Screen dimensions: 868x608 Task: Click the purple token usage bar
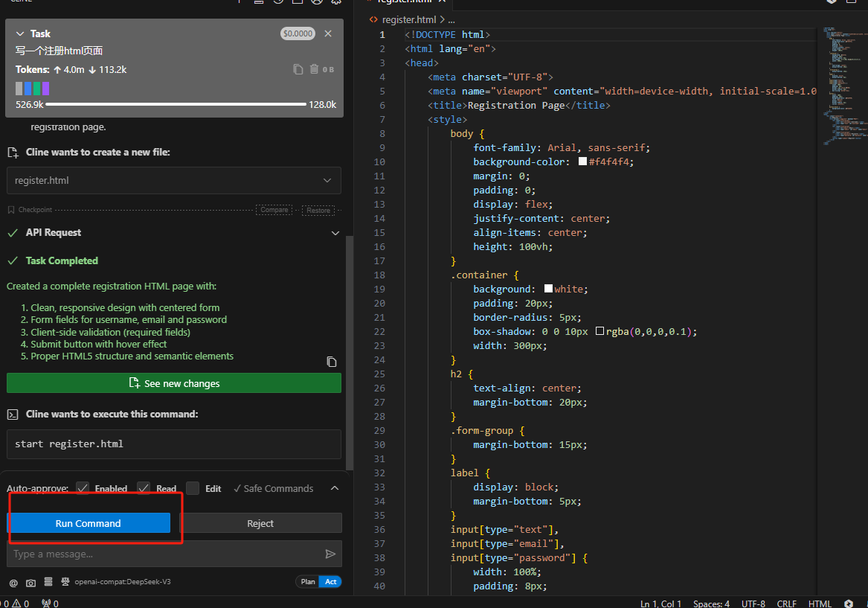pos(46,88)
